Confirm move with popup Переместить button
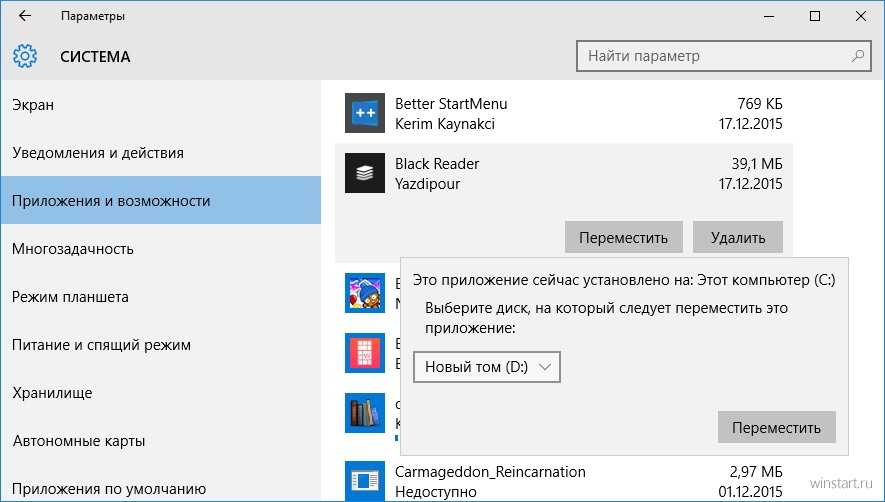 click(777, 427)
